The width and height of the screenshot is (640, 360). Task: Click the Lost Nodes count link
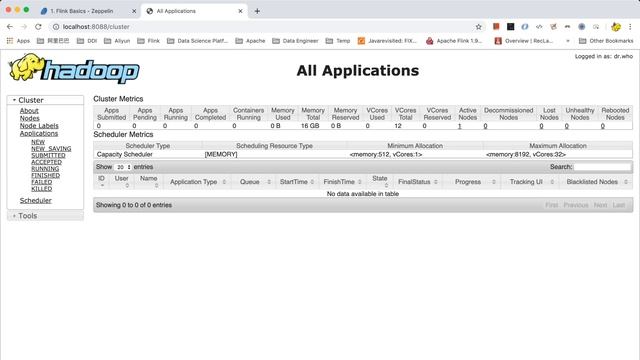[x=541, y=126]
